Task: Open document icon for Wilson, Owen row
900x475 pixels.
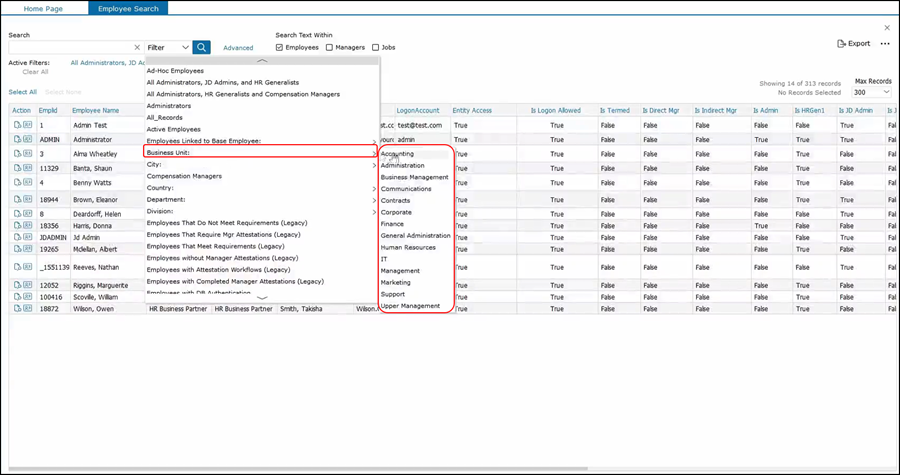Action: pyautogui.click(x=17, y=309)
